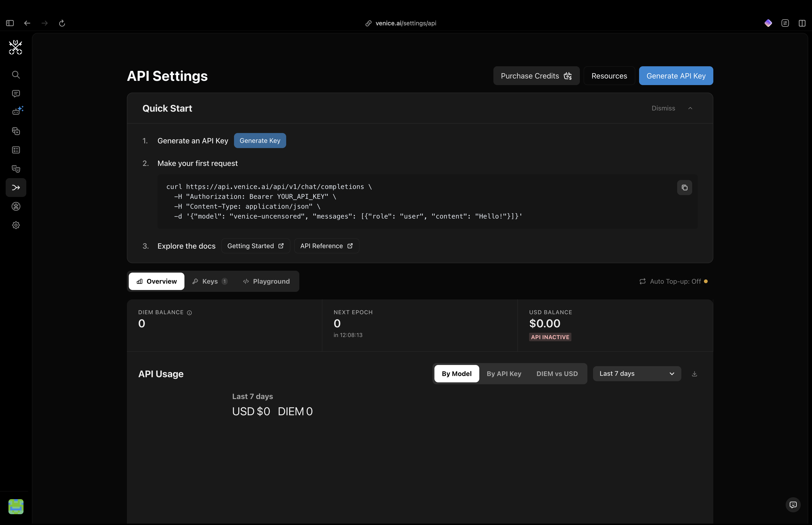Image resolution: width=812 pixels, height=525 pixels.
Task: Click the info icon next to DIEM Balance
Action: click(x=189, y=313)
